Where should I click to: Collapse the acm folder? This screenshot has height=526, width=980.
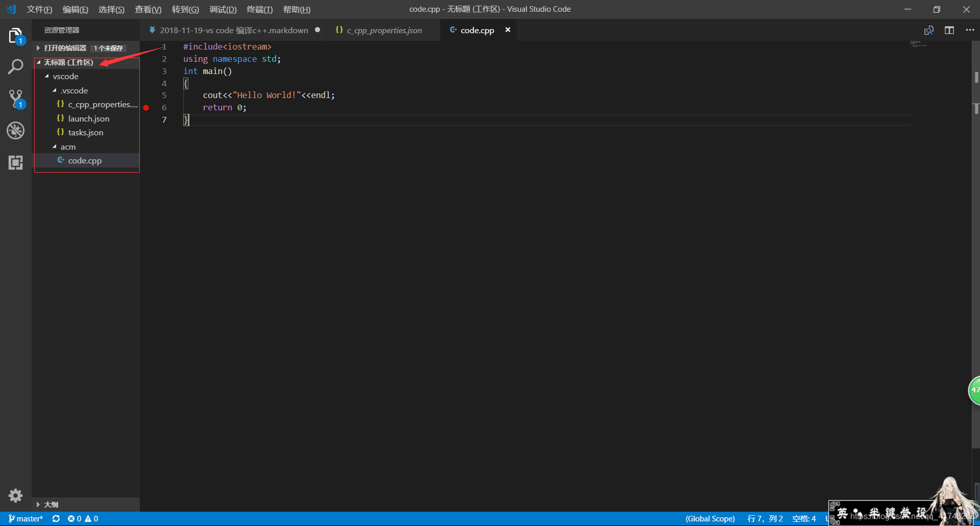(68, 147)
